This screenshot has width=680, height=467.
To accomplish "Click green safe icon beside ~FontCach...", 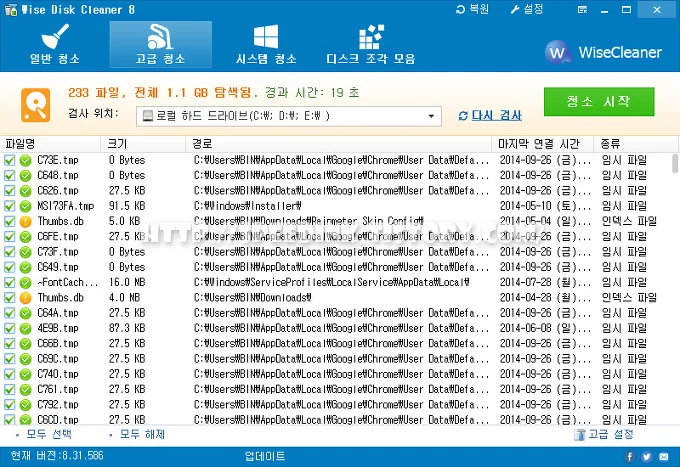I will (26, 283).
